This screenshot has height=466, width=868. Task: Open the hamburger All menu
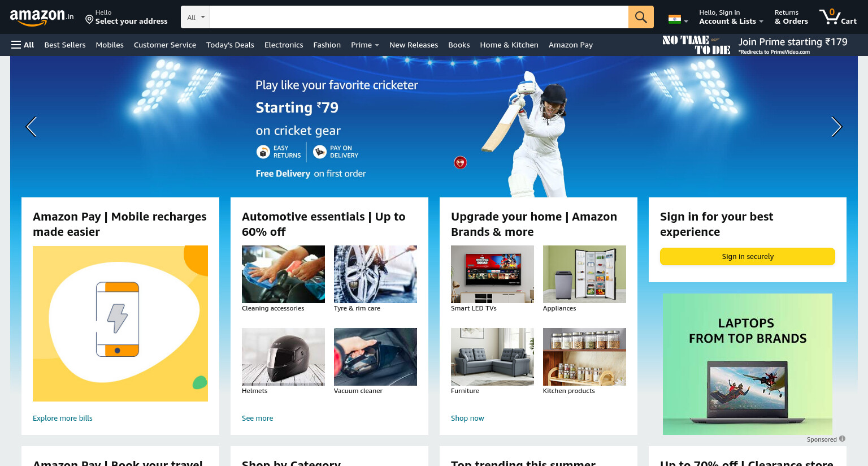[x=23, y=45]
